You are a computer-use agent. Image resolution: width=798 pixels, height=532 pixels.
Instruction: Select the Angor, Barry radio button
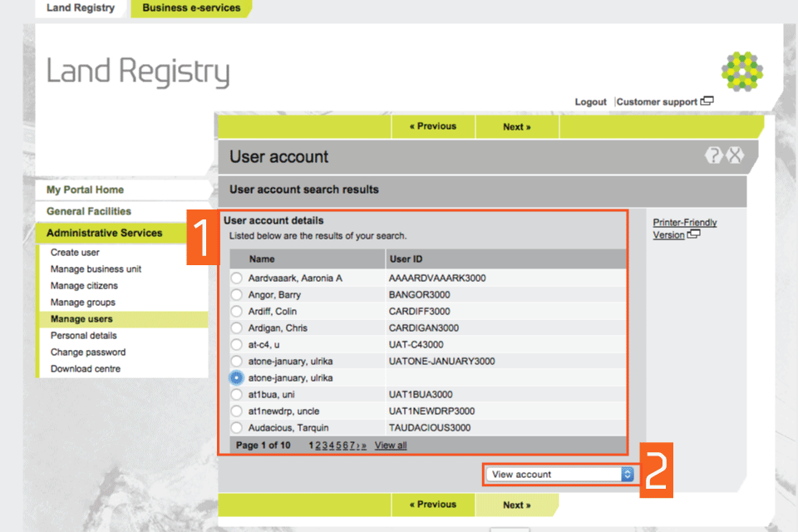(236, 295)
